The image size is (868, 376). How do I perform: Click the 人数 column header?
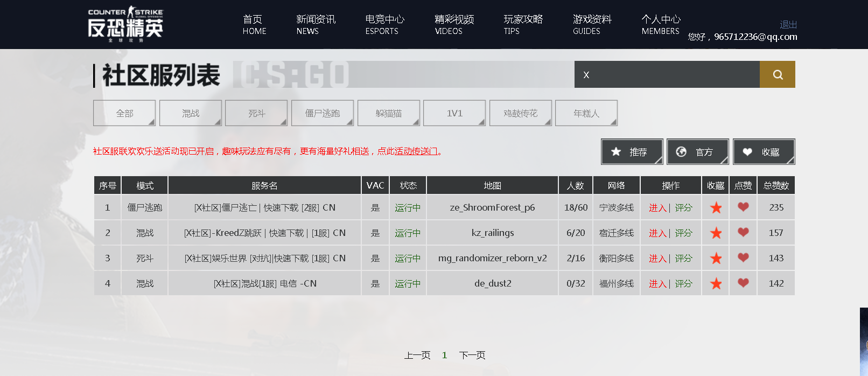coord(575,185)
